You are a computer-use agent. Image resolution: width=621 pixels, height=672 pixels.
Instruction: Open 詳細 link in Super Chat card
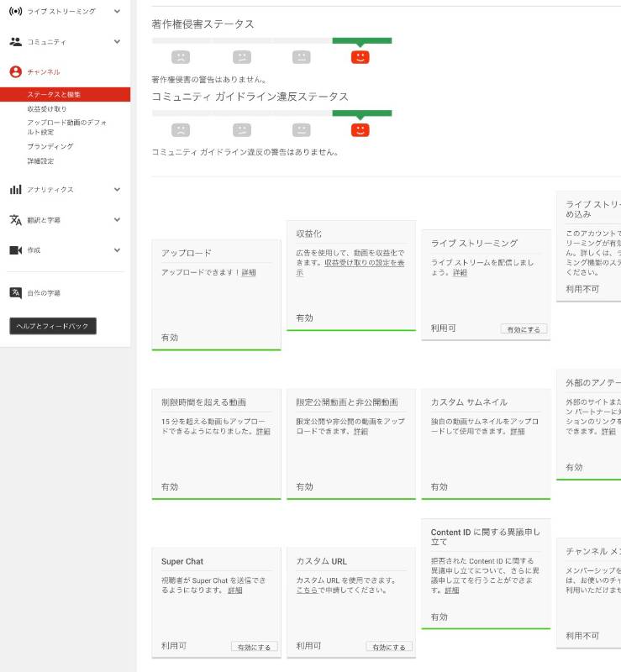pyautogui.click(x=235, y=591)
